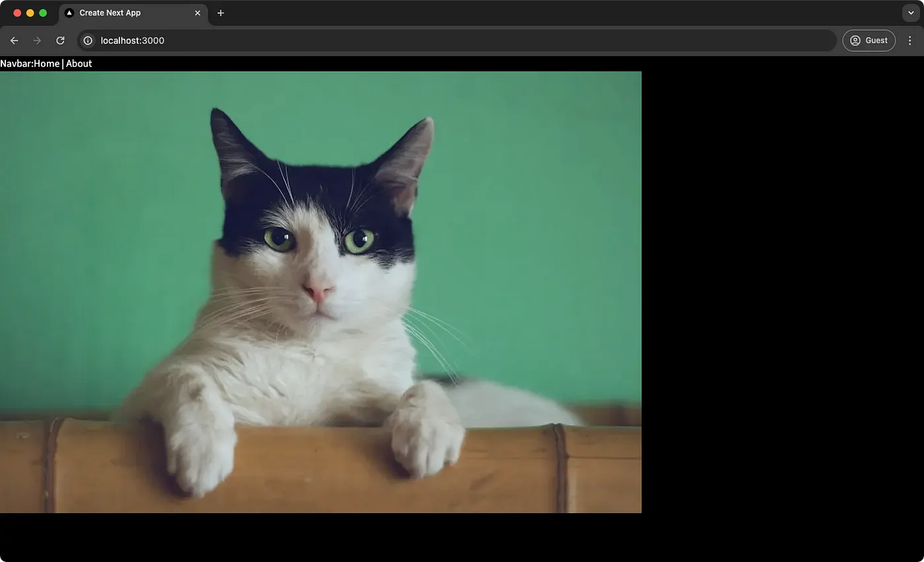The image size is (924, 562).
Task: Open Chrome's three-dot menu
Action: tap(910, 40)
